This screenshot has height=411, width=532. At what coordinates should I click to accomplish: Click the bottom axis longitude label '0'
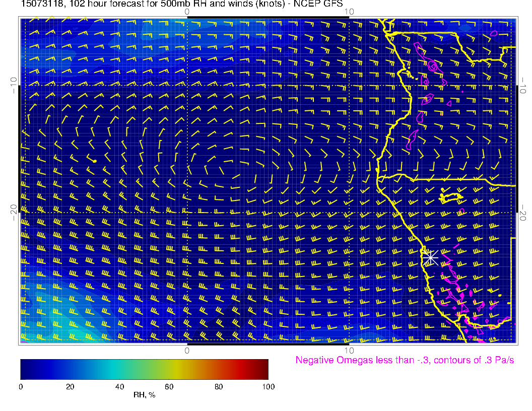pyautogui.click(x=187, y=349)
